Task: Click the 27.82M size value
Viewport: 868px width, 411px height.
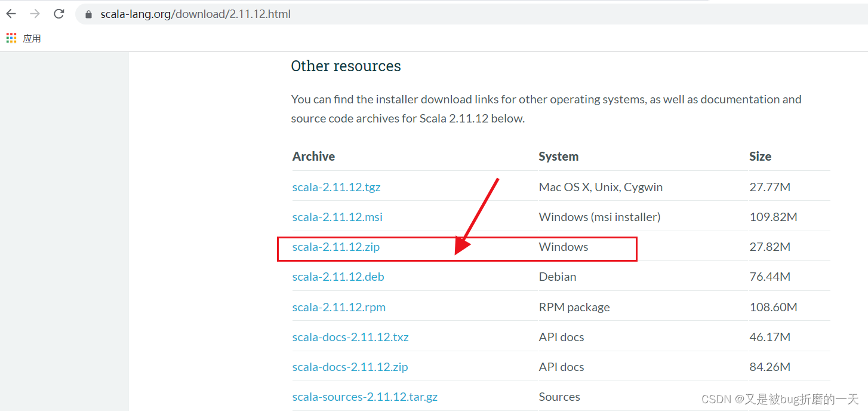Action: click(769, 247)
